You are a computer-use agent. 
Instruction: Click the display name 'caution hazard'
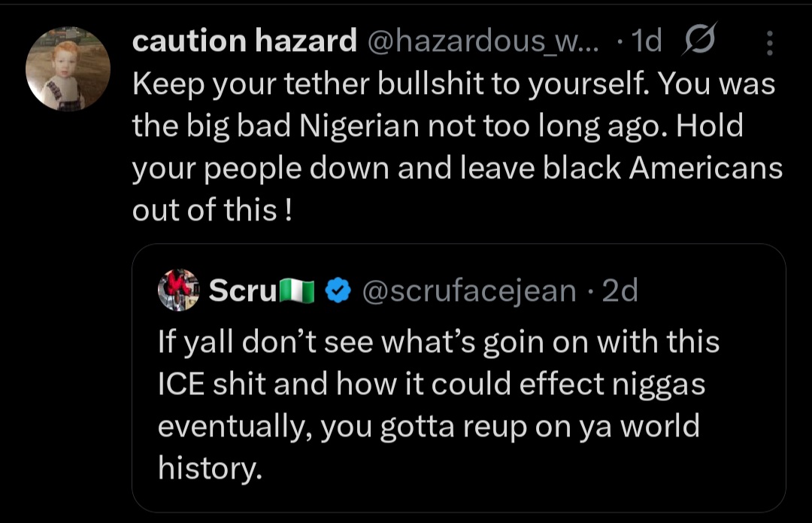(x=244, y=41)
